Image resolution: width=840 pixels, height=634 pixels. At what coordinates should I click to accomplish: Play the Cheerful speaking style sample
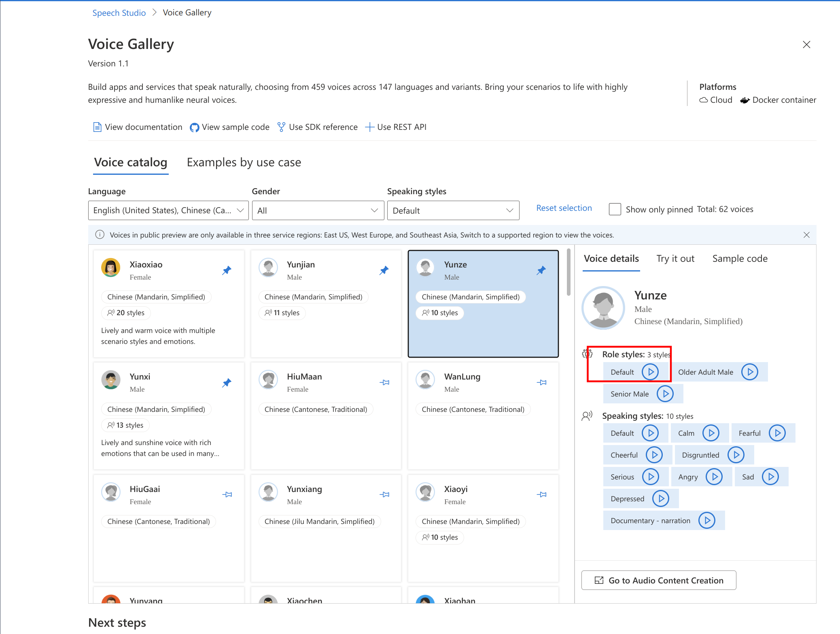(654, 455)
